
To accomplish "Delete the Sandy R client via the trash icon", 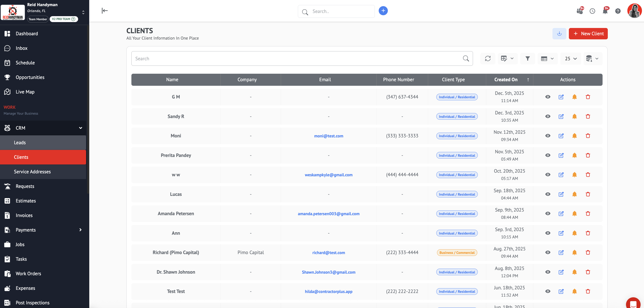I will [x=588, y=116].
